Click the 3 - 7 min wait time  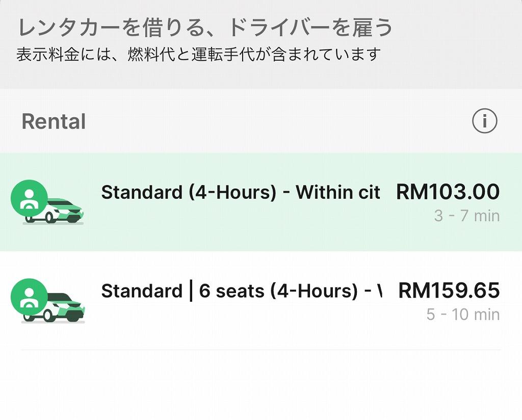[x=466, y=216]
